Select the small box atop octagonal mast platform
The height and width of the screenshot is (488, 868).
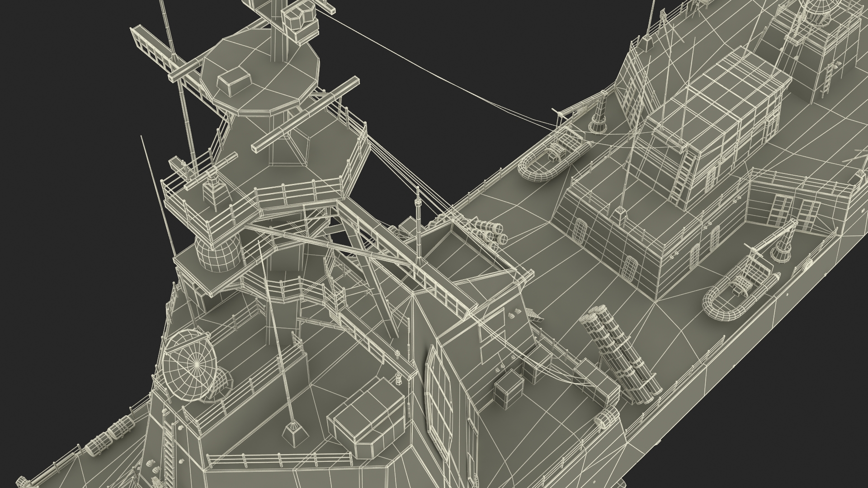(235, 80)
